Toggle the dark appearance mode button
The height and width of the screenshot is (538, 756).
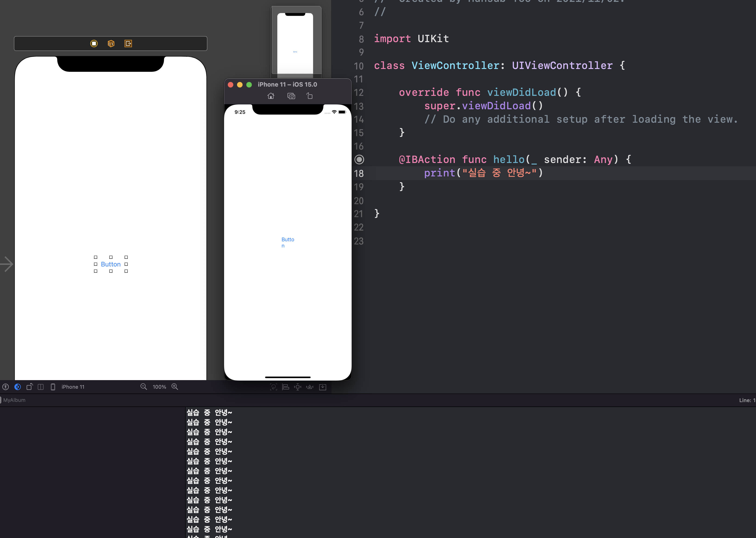click(18, 387)
